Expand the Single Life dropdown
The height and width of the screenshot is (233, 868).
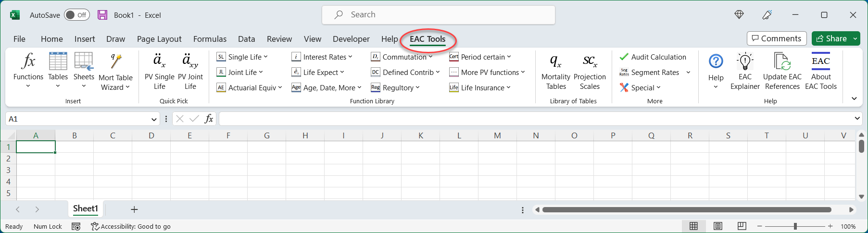[242, 57]
